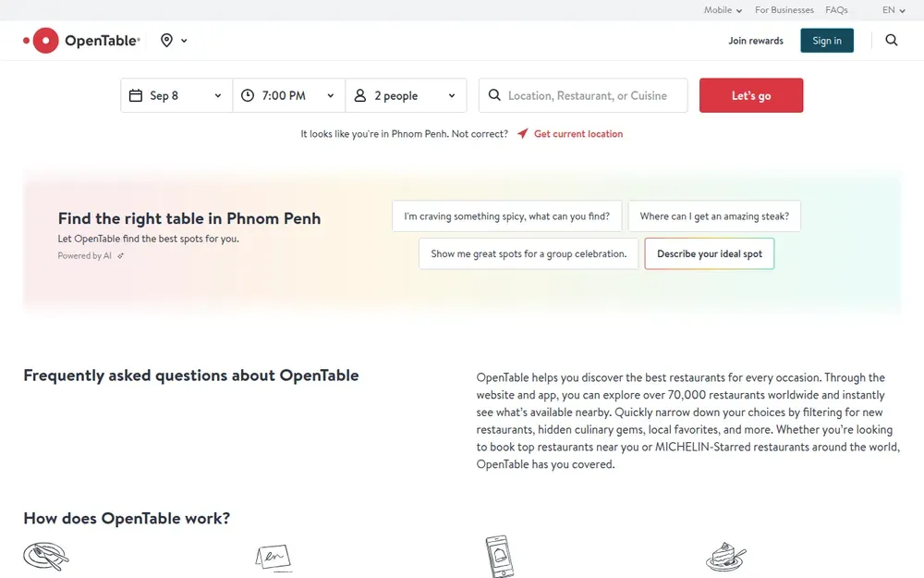The width and height of the screenshot is (924, 578).
Task: Click the location arrow icon
Action: (x=523, y=133)
